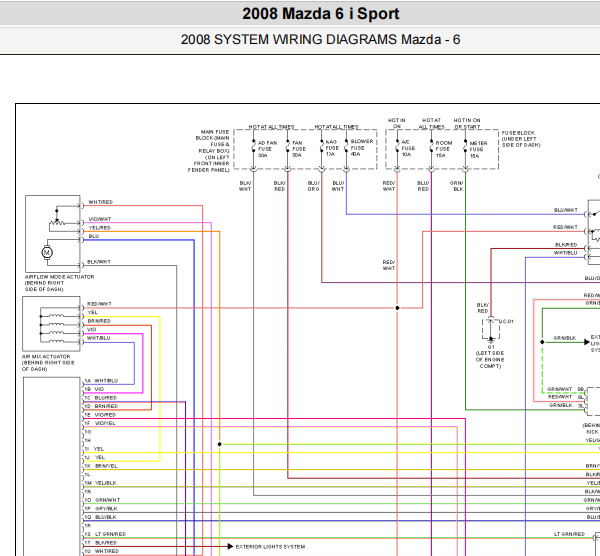Select the 1B VIO connector pin label
Viewport: 600px width, 556px height.
[x=94, y=389]
